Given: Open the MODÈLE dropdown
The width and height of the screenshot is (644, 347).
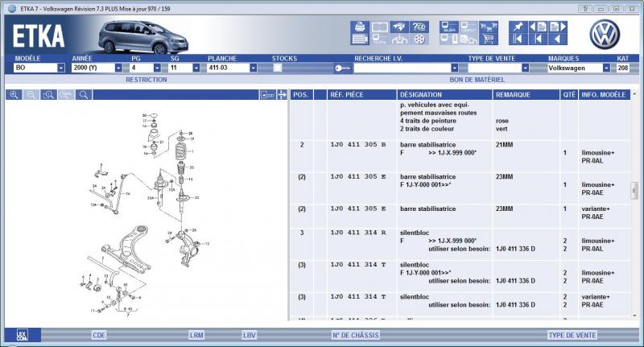Looking at the screenshot, I should click(61, 68).
